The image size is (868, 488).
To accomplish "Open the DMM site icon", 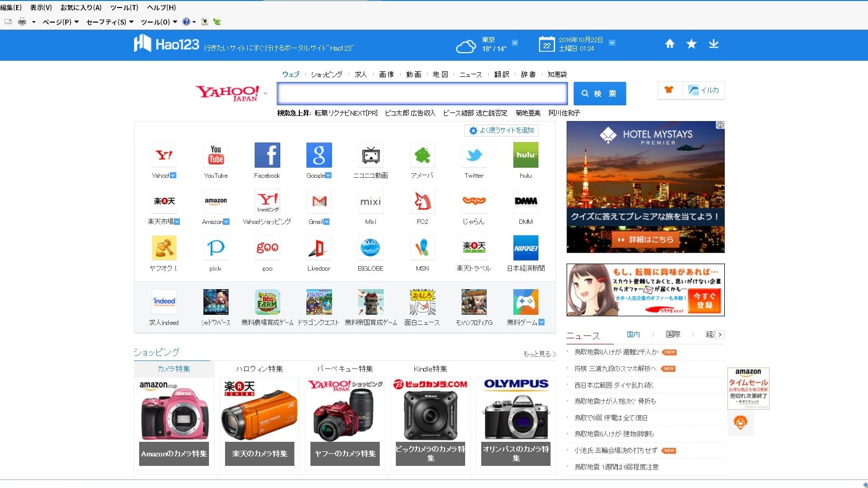I will (526, 201).
